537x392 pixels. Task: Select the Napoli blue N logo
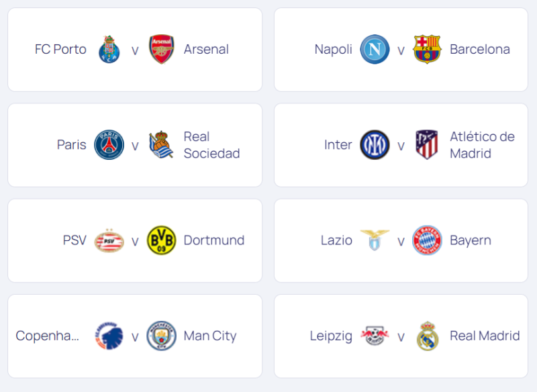(375, 49)
